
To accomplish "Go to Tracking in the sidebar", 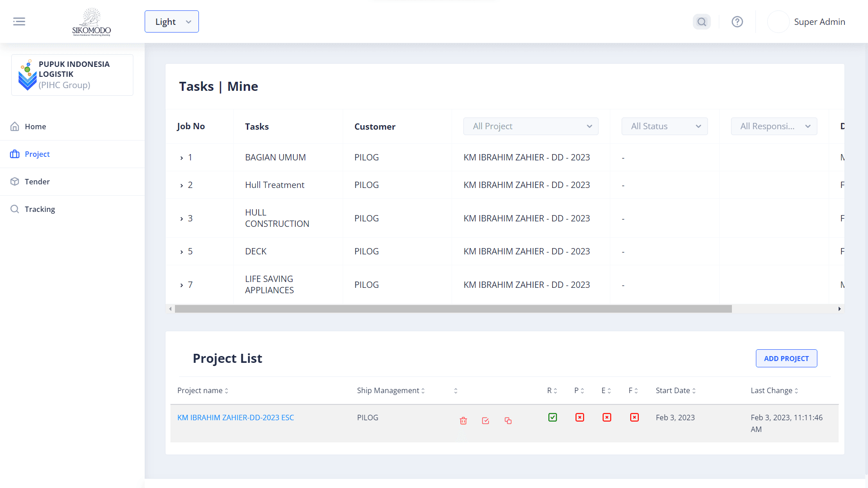I will click(x=40, y=209).
